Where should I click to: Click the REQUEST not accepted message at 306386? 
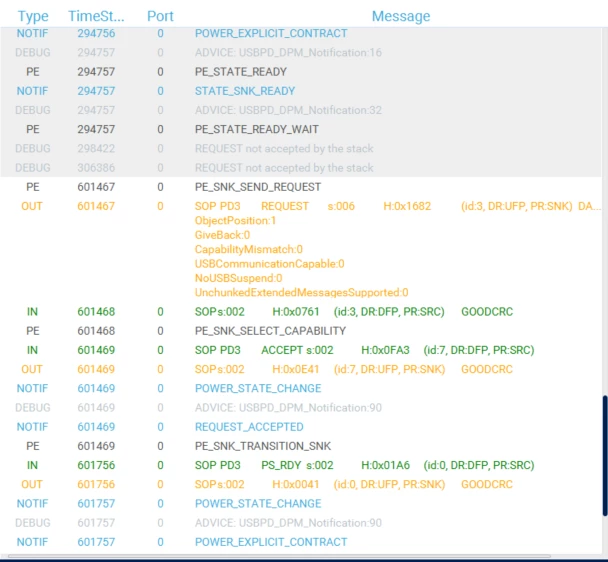284,168
